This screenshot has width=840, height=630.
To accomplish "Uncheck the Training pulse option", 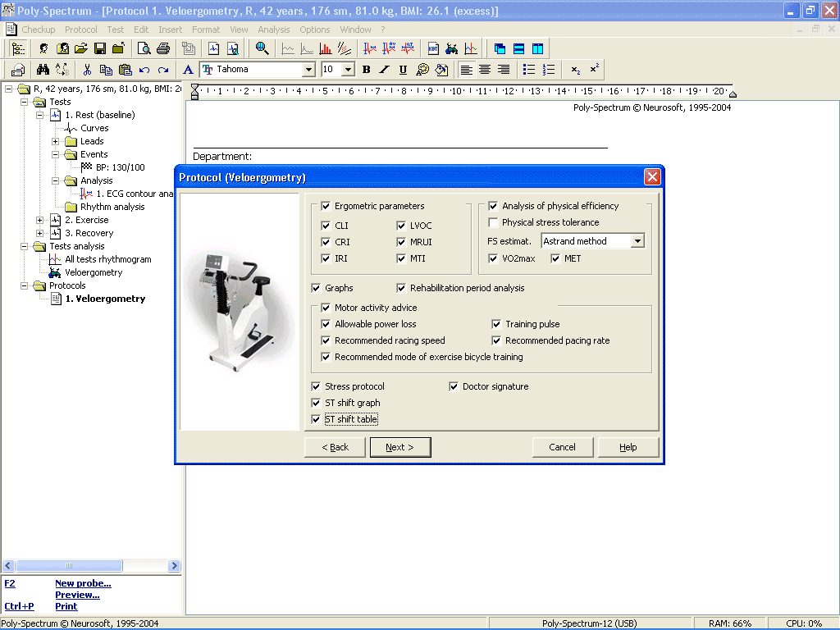I will click(496, 324).
